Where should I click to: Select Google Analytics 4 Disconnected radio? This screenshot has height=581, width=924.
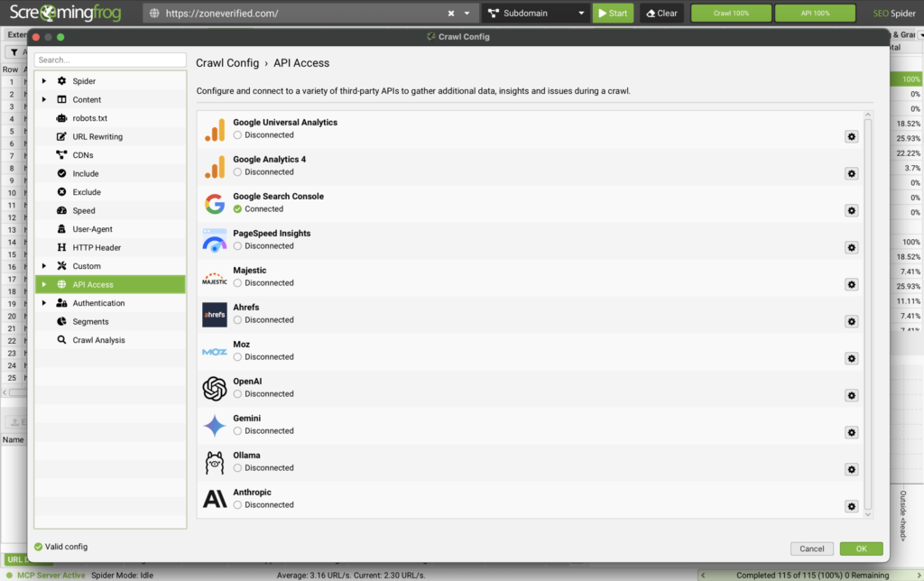click(x=237, y=172)
